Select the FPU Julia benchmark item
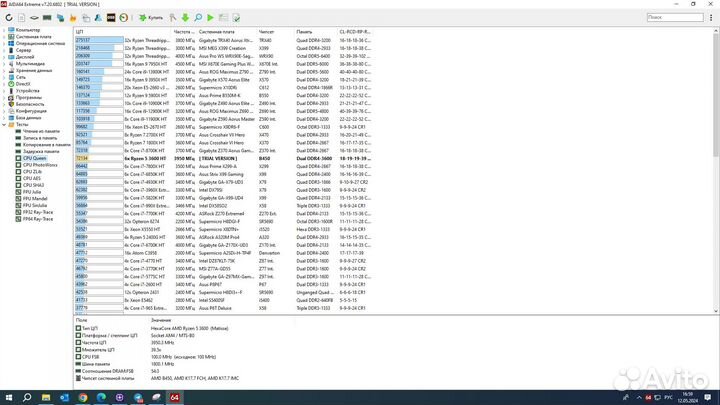 point(36,199)
